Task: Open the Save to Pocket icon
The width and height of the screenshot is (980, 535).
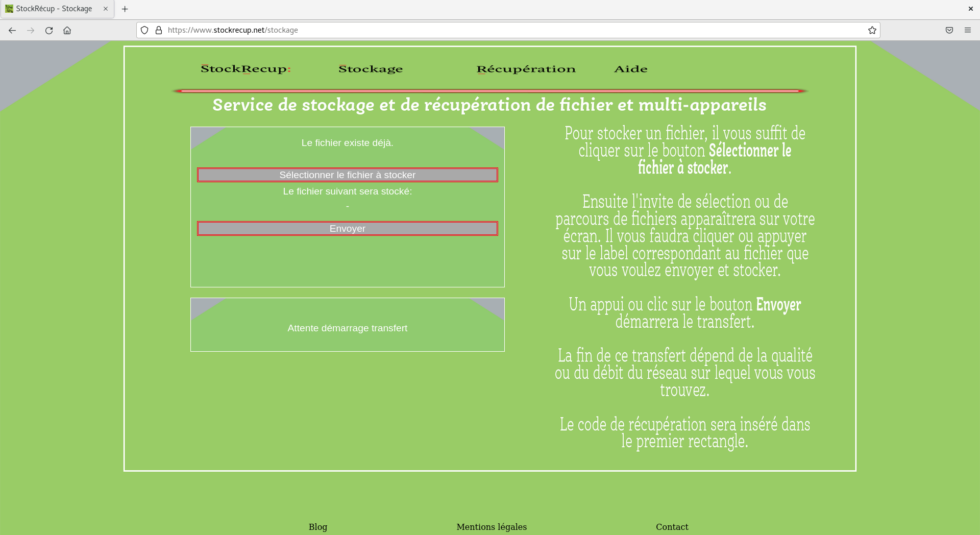Action: coord(949,30)
